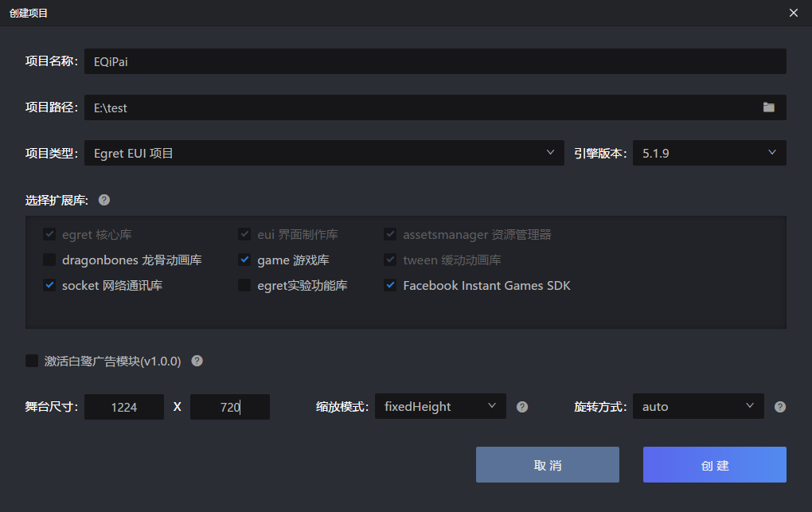Click the 引擎版本 label text
The height and width of the screenshot is (512, 812).
coord(600,153)
